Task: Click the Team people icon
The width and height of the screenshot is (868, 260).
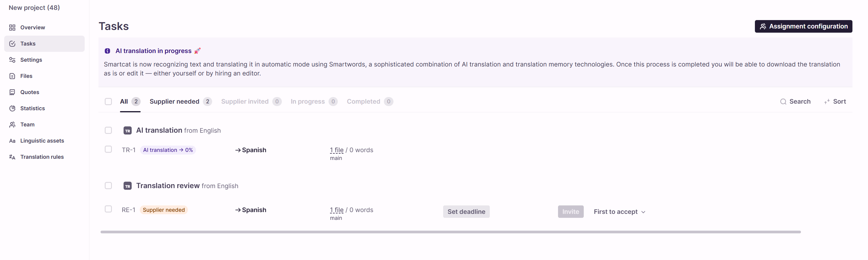Action: (x=12, y=124)
